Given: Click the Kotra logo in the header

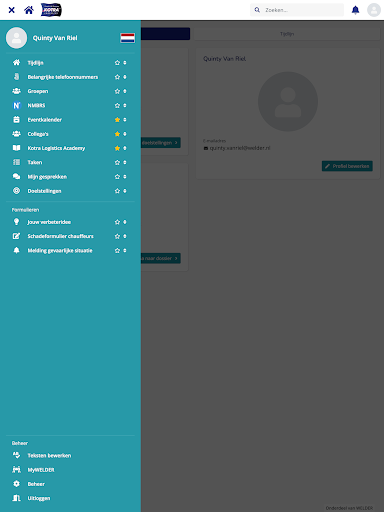Looking at the screenshot, I should (51, 10).
